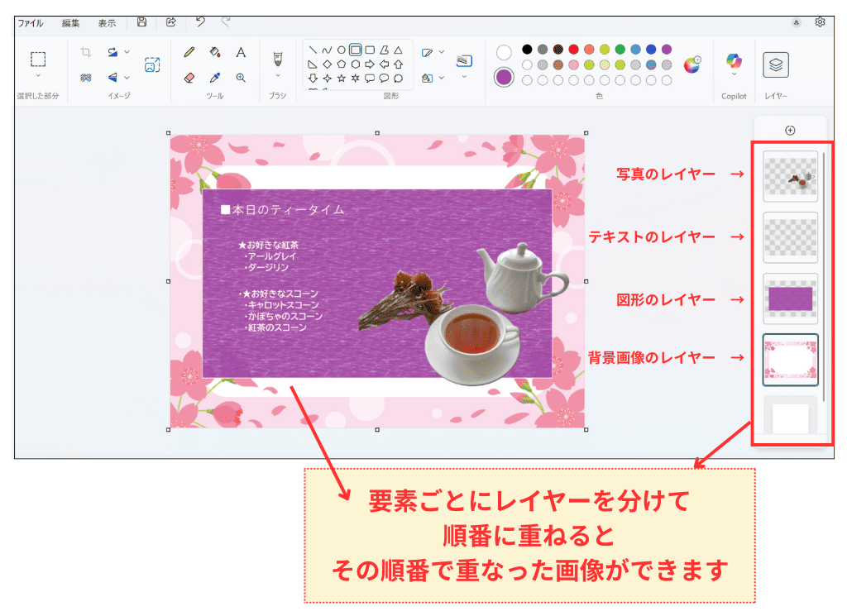Select the Color picker eyedropper tool

tap(215, 77)
